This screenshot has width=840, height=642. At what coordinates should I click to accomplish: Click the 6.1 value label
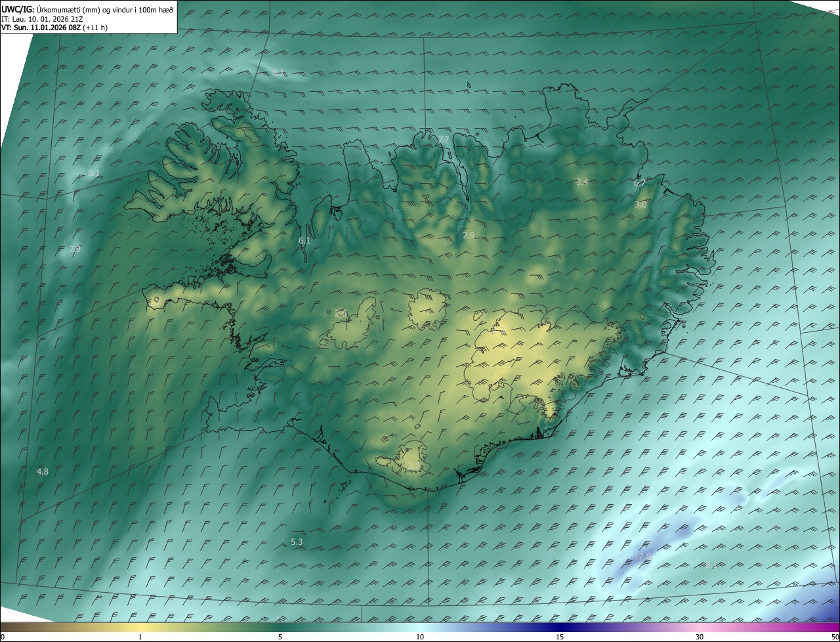304,241
